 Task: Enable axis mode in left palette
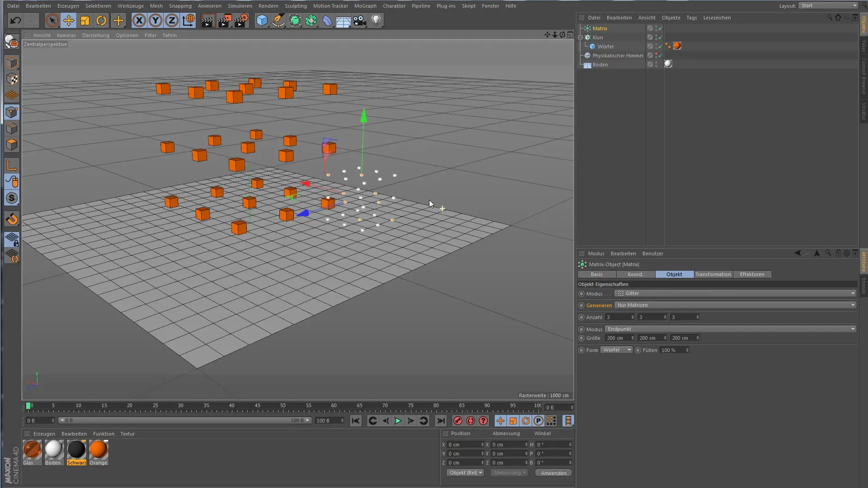point(12,165)
